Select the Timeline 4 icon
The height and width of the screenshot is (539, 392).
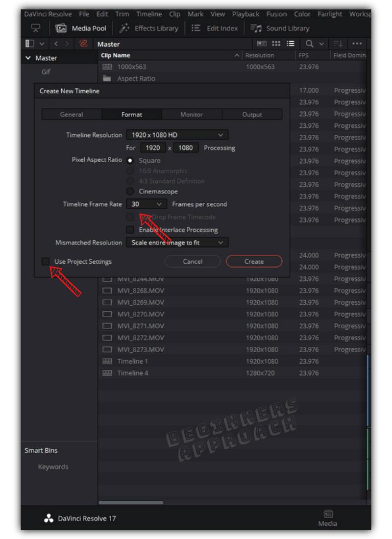point(107,373)
